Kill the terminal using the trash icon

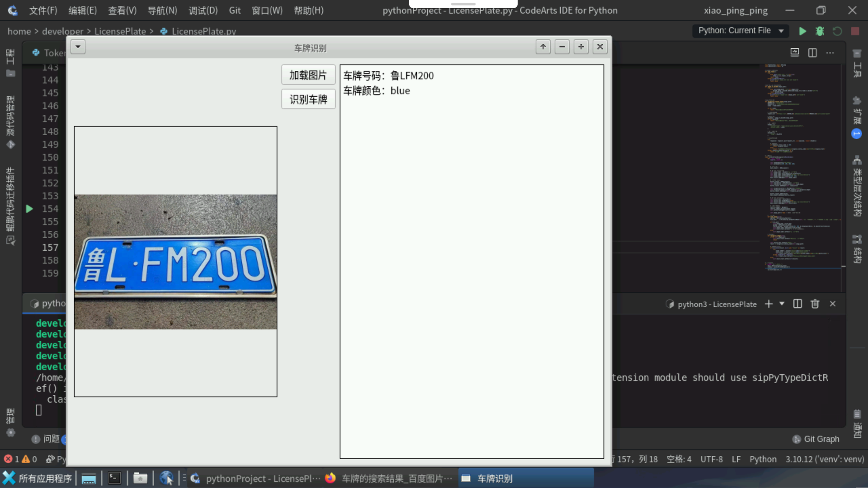pos(815,304)
